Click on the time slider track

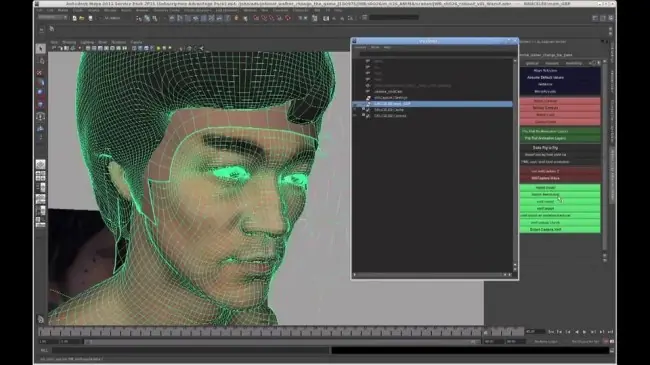click(281, 331)
